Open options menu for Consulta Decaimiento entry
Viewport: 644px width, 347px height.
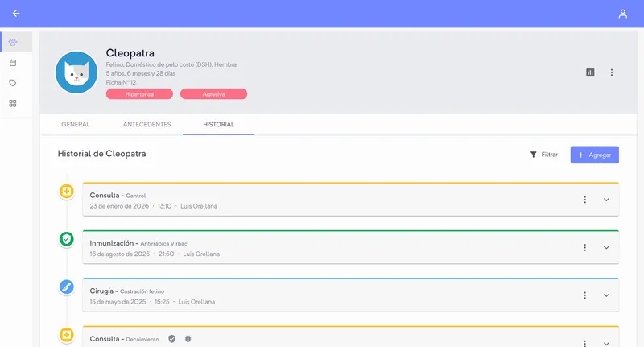coord(585,343)
